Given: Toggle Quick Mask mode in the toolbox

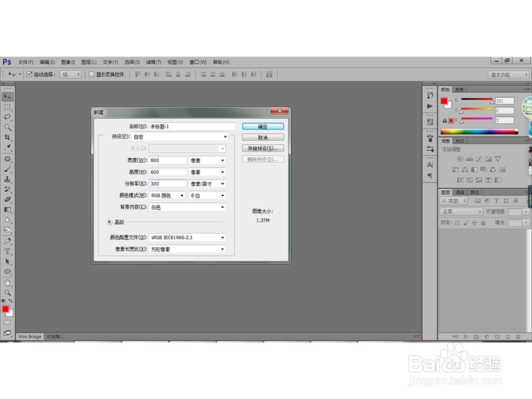Looking at the screenshot, I should [x=7, y=323].
